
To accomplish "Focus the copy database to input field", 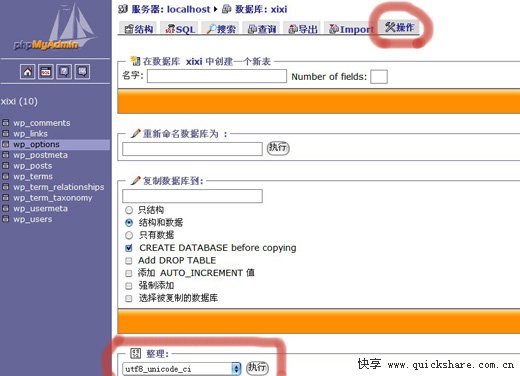I will coord(192,196).
